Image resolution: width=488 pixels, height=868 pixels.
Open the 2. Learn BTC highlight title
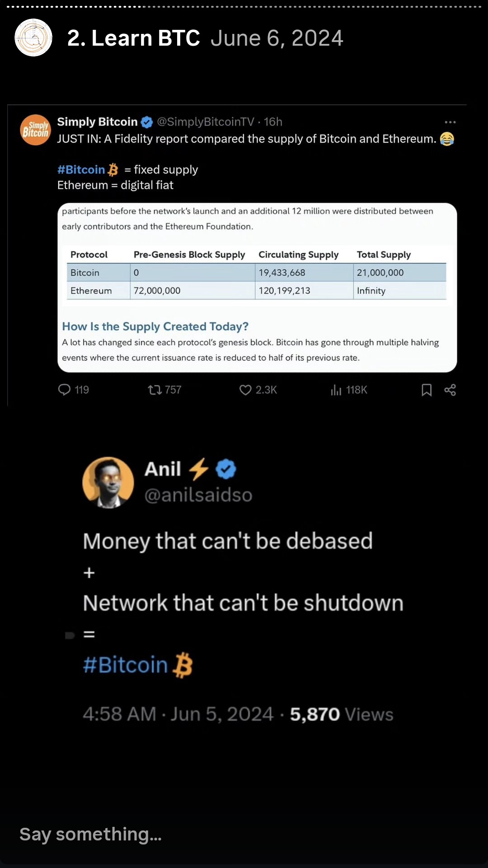pos(133,38)
